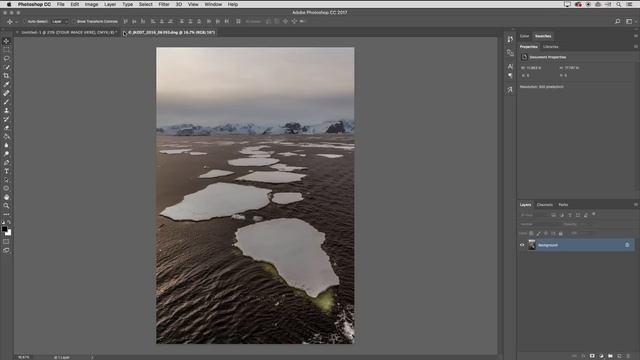The width and height of the screenshot is (640, 360).
Task: Select the Quick Selection tool
Action: pos(6,67)
